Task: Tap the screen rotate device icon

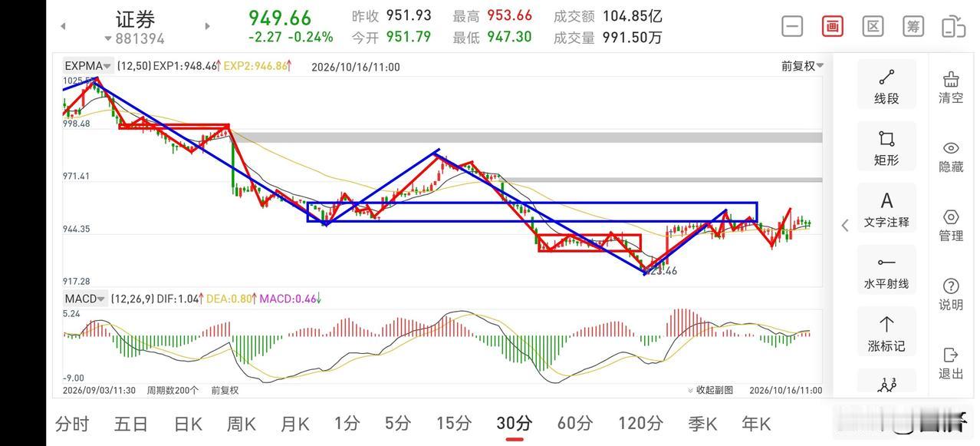Action: pyautogui.click(x=953, y=26)
